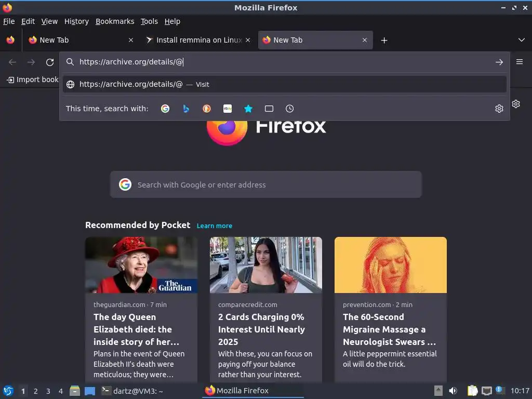The image size is (532, 399).
Task: Click the volume speaker tray icon
Action: [x=453, y=391]
